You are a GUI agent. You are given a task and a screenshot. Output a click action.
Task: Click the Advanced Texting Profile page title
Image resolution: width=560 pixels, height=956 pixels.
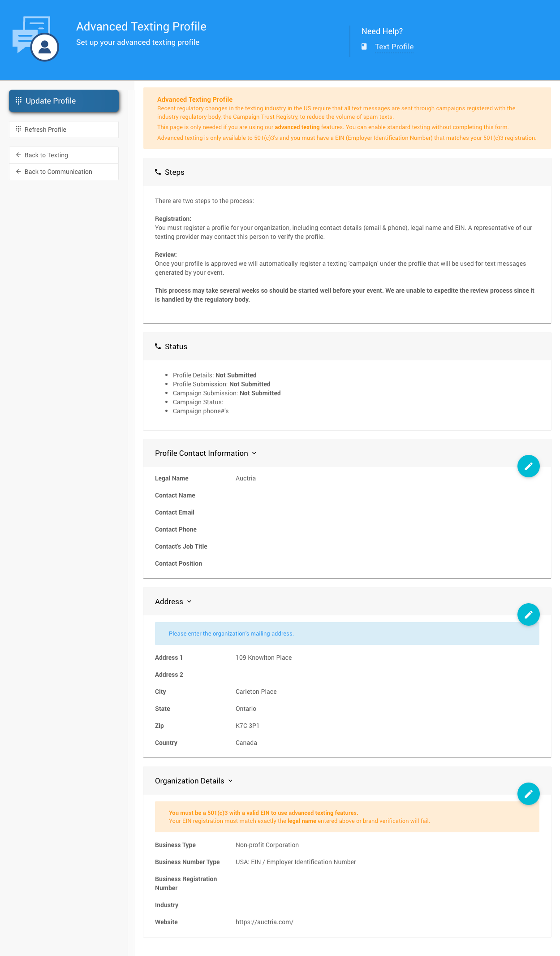click(x=141, y=26)
